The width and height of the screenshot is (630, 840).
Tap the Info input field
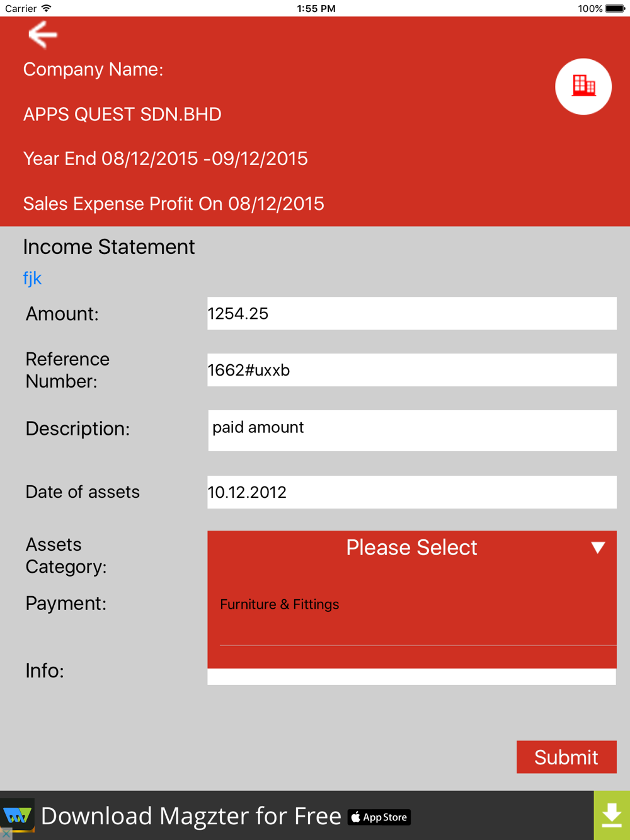click(x=412, y=677)
